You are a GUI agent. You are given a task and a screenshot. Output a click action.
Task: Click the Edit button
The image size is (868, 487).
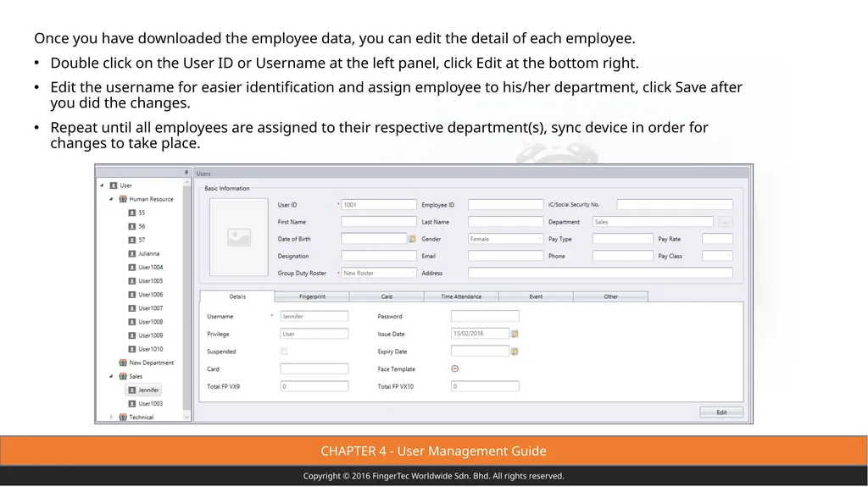[x=721, y=412]
